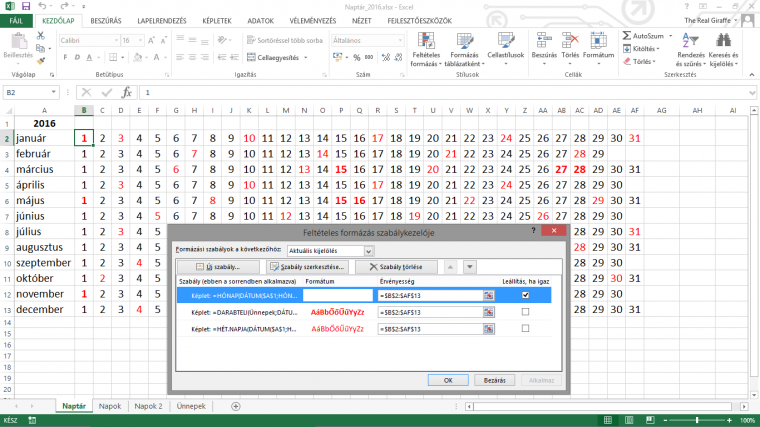The width and height of the screenshot is (760, 427).
Task: Click the insert function fx icon
Action: [127, 92]
